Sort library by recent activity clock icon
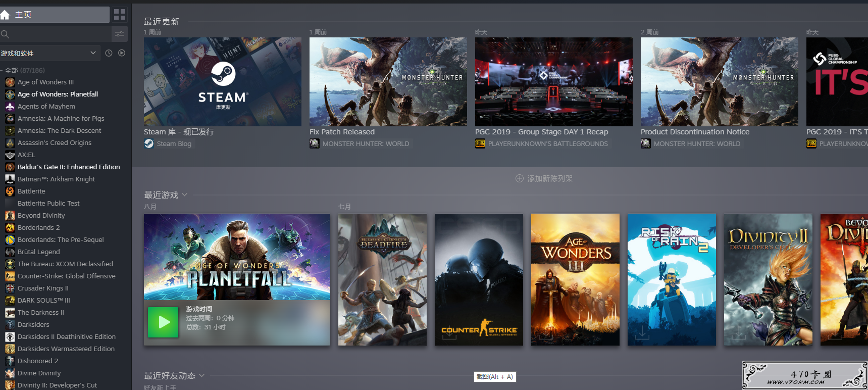The height and width of the screenshot is (390, 868). tap(109, 53)
